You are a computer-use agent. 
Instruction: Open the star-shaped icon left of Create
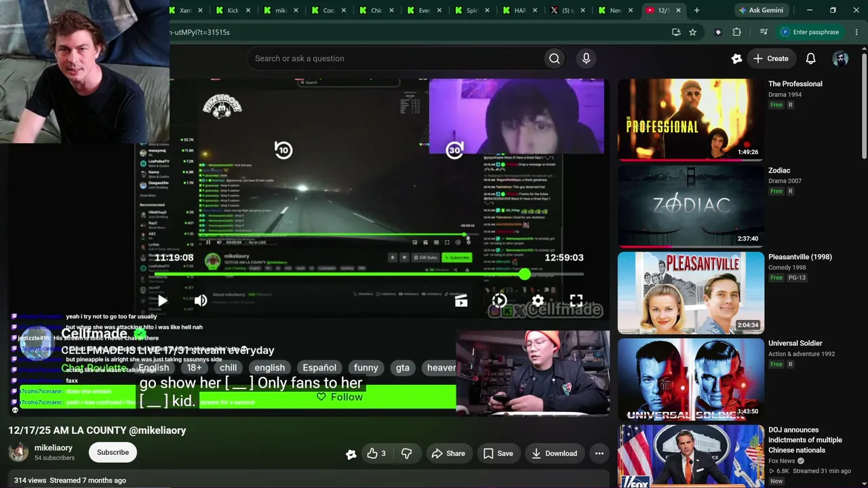(x=736, y=58)
